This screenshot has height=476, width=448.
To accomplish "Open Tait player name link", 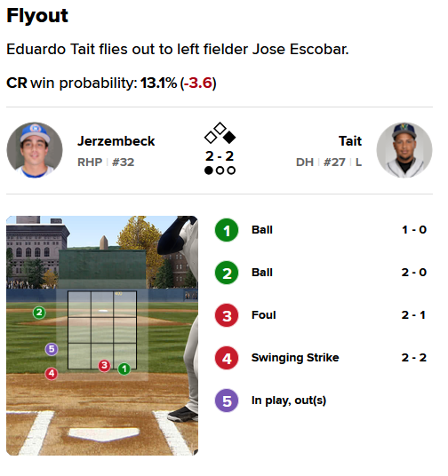I will 350,141.
